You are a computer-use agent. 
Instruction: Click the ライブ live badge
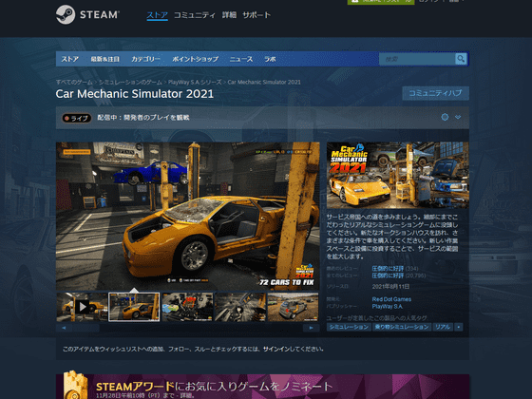77,118
